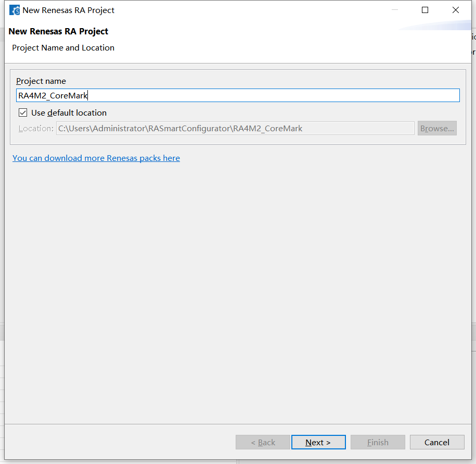Cancel the new project wizard
This screenshot has height=464, width=476.
pyautogui.click(x=437, y=442)
